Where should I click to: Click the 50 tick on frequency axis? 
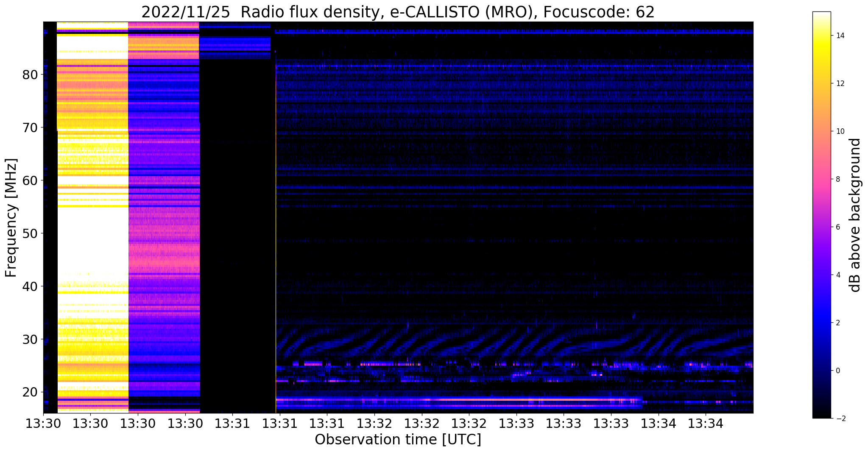click(x=30, y=233)
